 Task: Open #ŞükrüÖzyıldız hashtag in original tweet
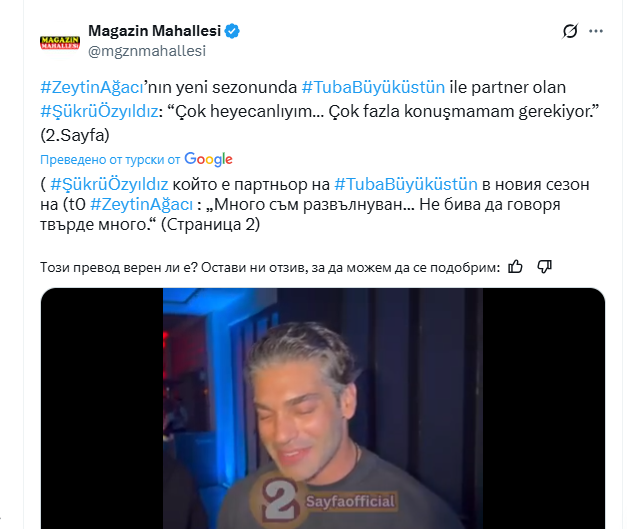100,111
